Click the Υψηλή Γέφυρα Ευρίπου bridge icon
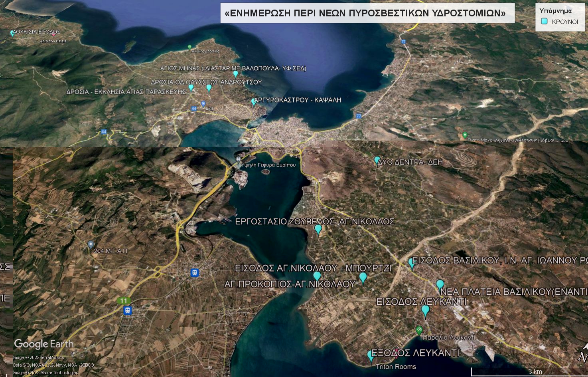The height and width of the screenshot is (377, 588). [x=238, y=159]
